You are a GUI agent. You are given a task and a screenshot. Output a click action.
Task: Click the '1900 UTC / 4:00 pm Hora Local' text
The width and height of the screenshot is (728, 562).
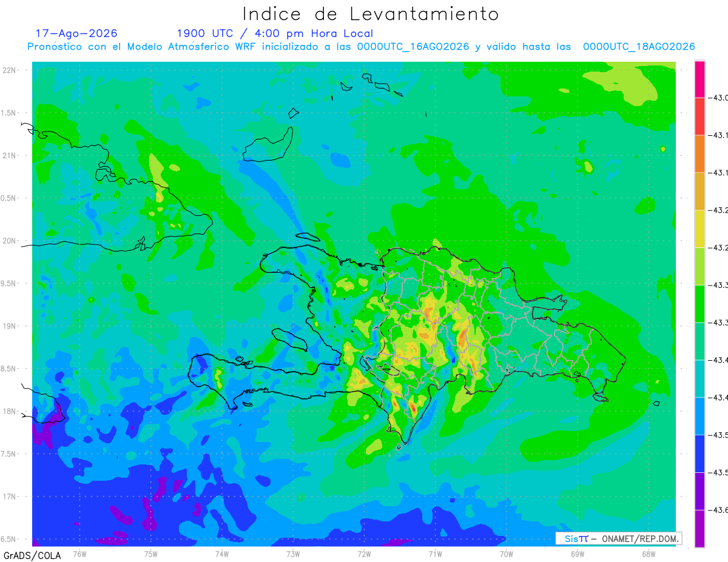tap(275, 33)
